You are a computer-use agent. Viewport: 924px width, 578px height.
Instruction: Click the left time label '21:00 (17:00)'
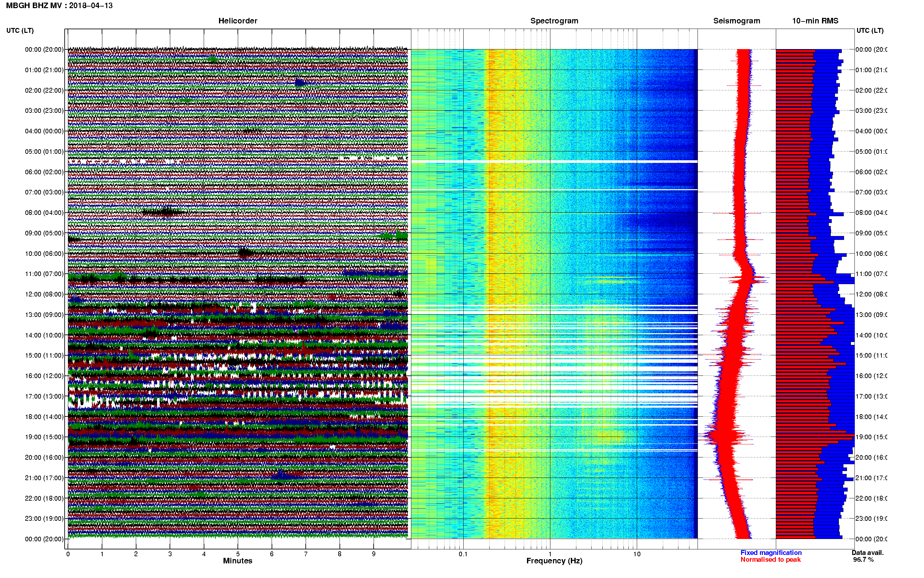tap(44, 478)
